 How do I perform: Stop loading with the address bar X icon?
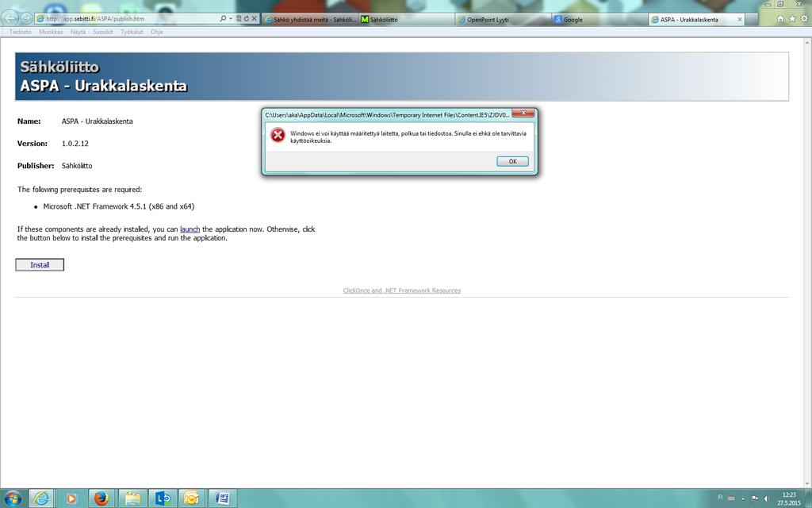point(255,19)
